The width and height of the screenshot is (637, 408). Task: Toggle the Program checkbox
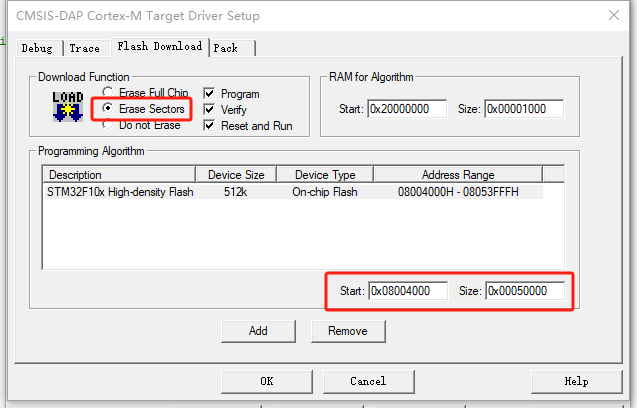[209, 94]
